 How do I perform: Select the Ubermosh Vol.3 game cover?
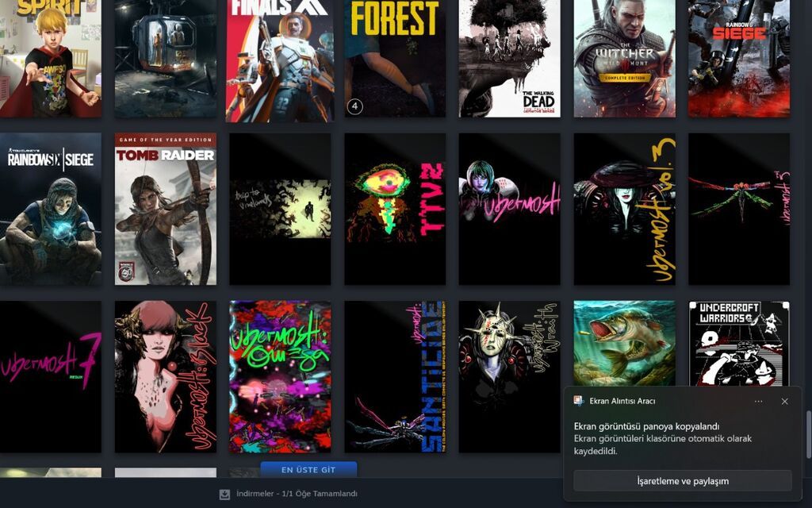[x=625, y=209]
